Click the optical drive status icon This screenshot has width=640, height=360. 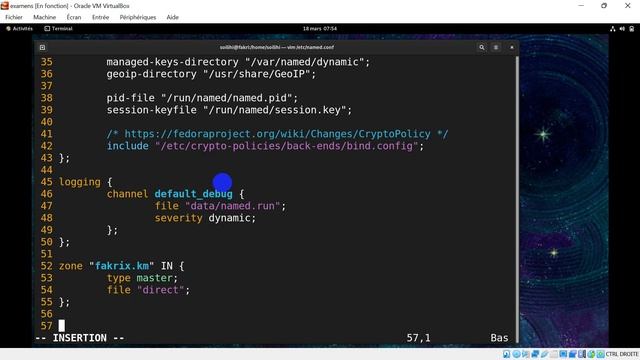(x=516, y=354)
